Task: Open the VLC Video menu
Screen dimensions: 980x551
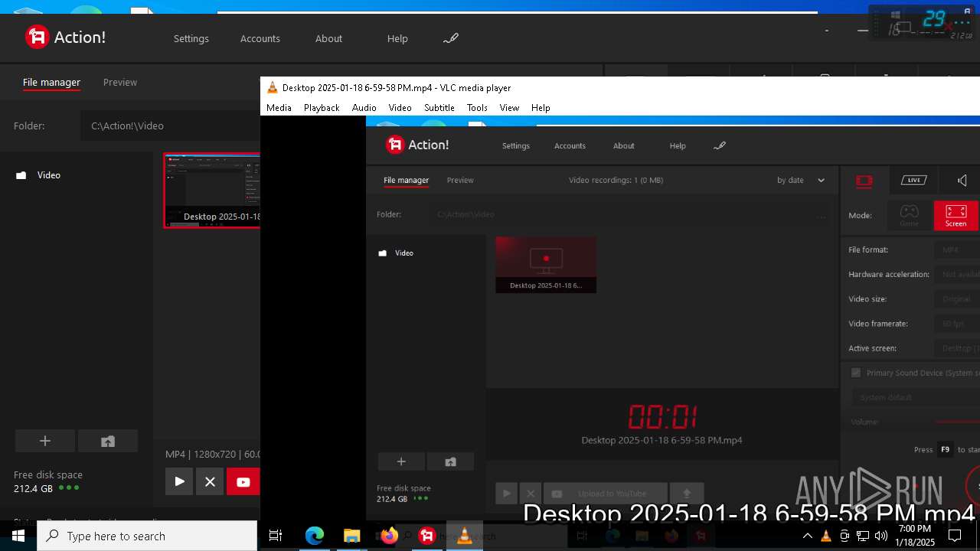Action: (x=400, y=108)
